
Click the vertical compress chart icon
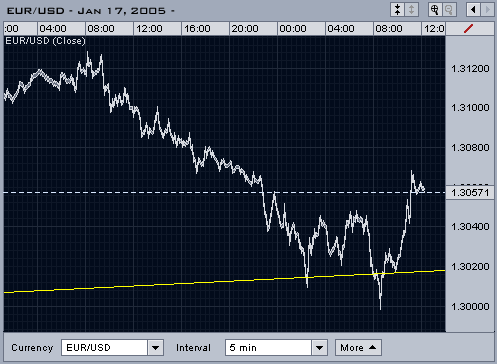pyautogui.click(x=397, y=10)
